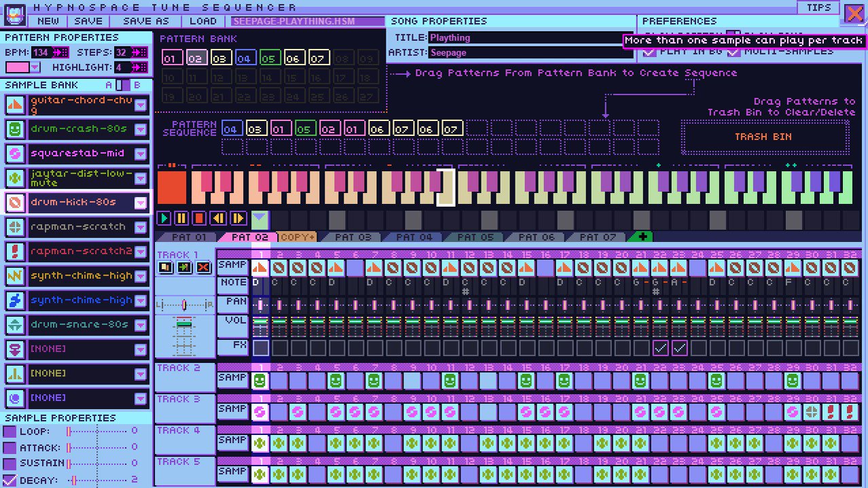Switch to the PAT 04 tab
The width and height of the screenshot is (868, 488).
(412, 237)
